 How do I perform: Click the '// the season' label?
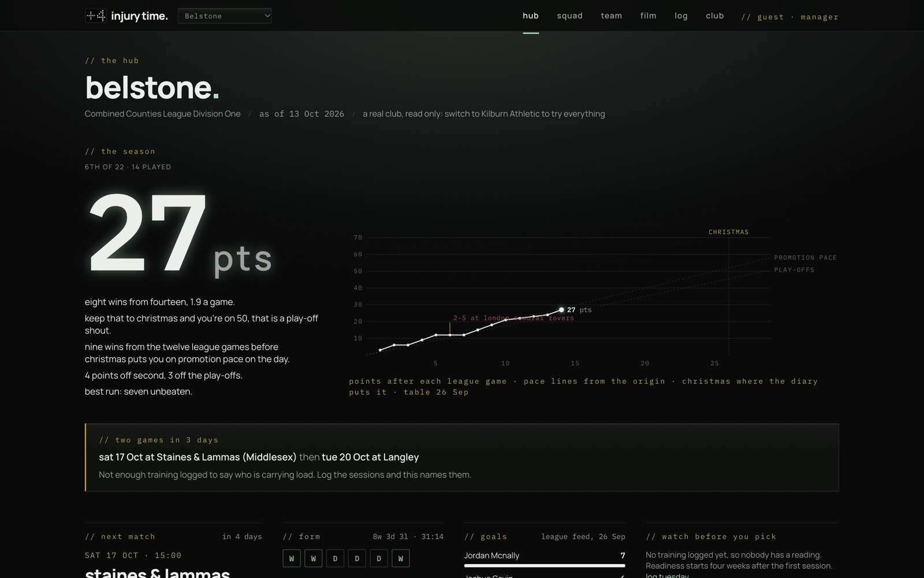point(120,151)
